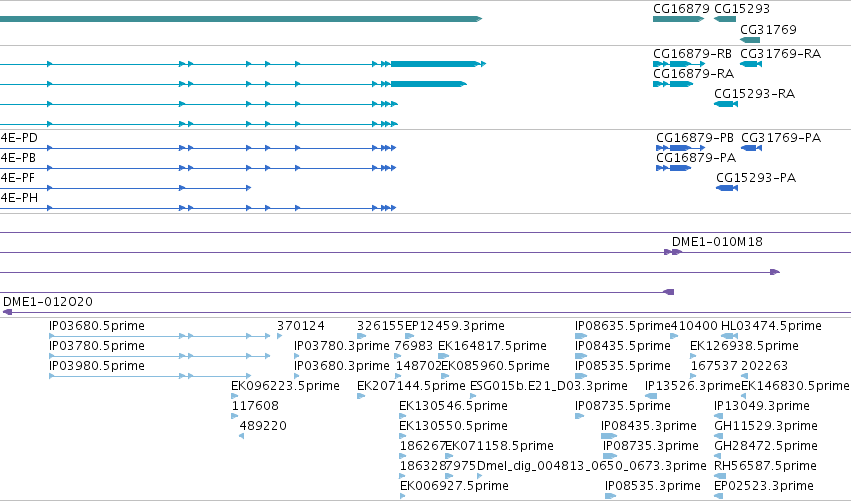Image resolution: width=851 pixels, height=501 pixels.
Task: Click protein label CG15293-PA
Action: [x=756, y=178]
